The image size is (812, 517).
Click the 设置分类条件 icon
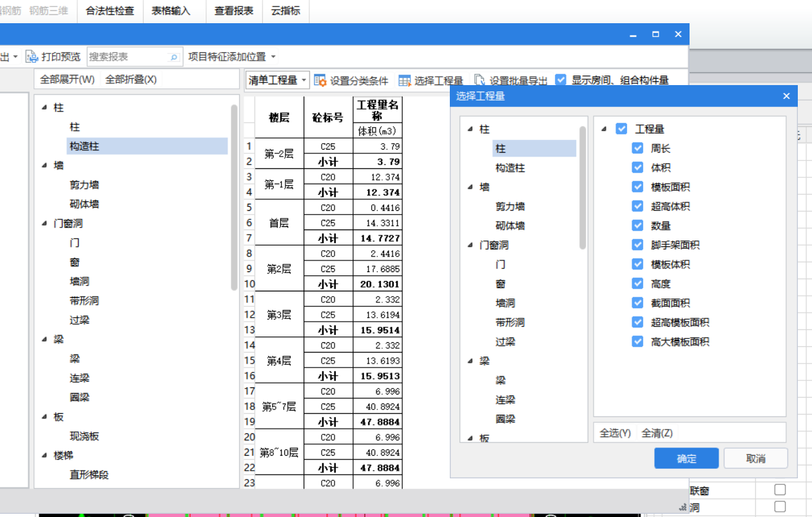(x=320, y=80)
